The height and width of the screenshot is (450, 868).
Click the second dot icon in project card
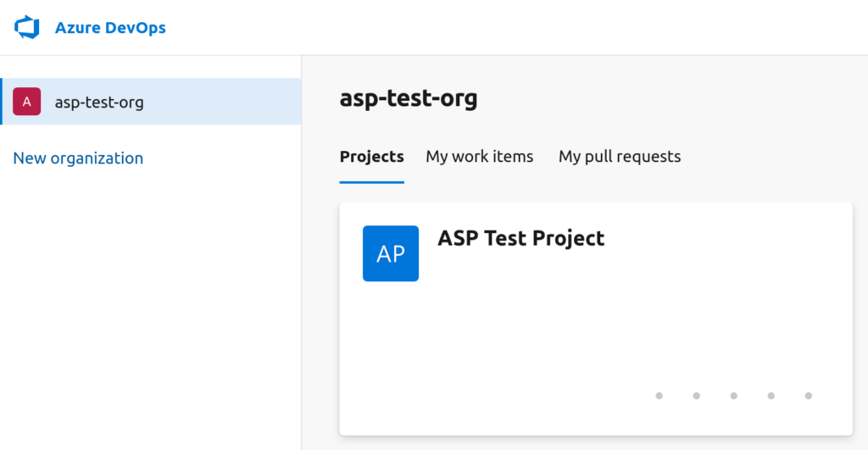[x=697, y=396]
